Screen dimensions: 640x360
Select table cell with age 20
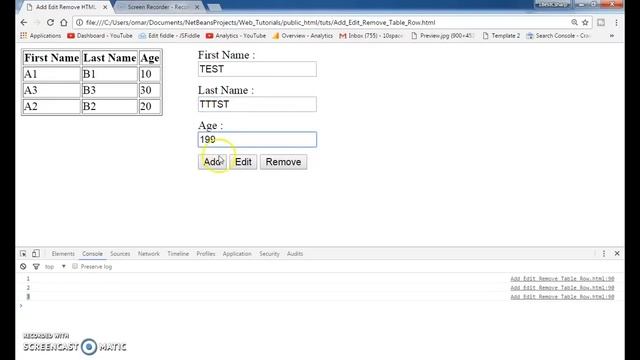pos(150,107)
